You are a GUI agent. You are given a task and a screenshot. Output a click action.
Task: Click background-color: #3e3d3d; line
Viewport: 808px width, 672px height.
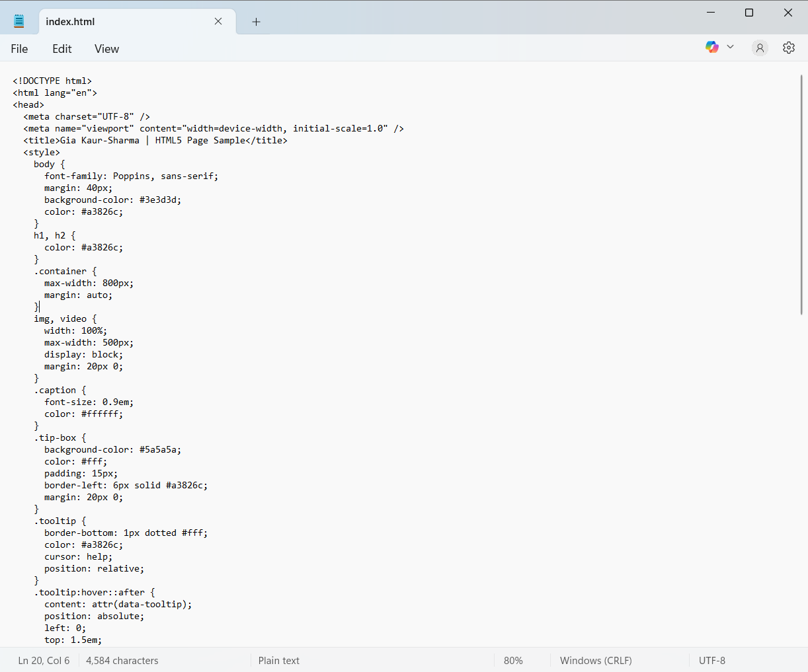[112, 200]
